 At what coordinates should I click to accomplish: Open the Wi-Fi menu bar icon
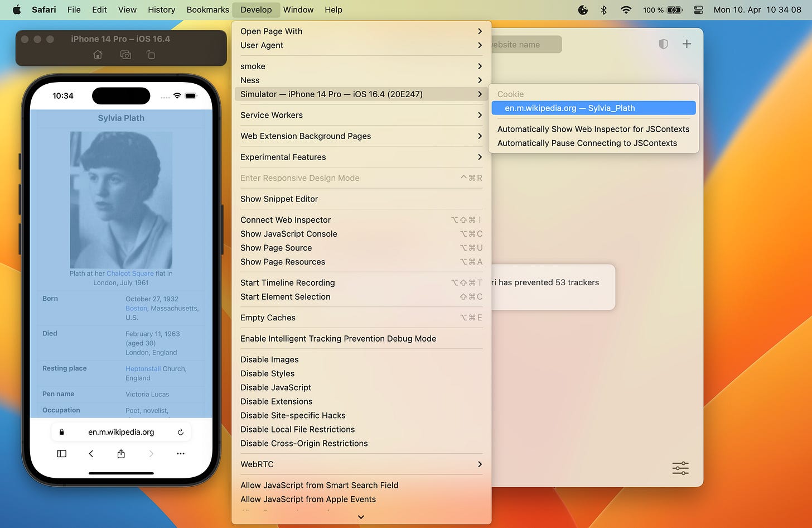tap(626, 9)
